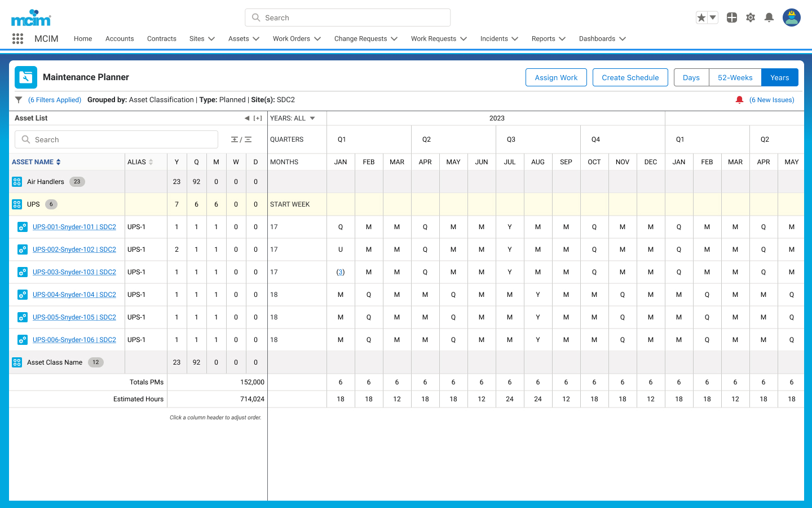812x508 pixels.
Task: Click the favorites star icon
Action: pos(701,17)
